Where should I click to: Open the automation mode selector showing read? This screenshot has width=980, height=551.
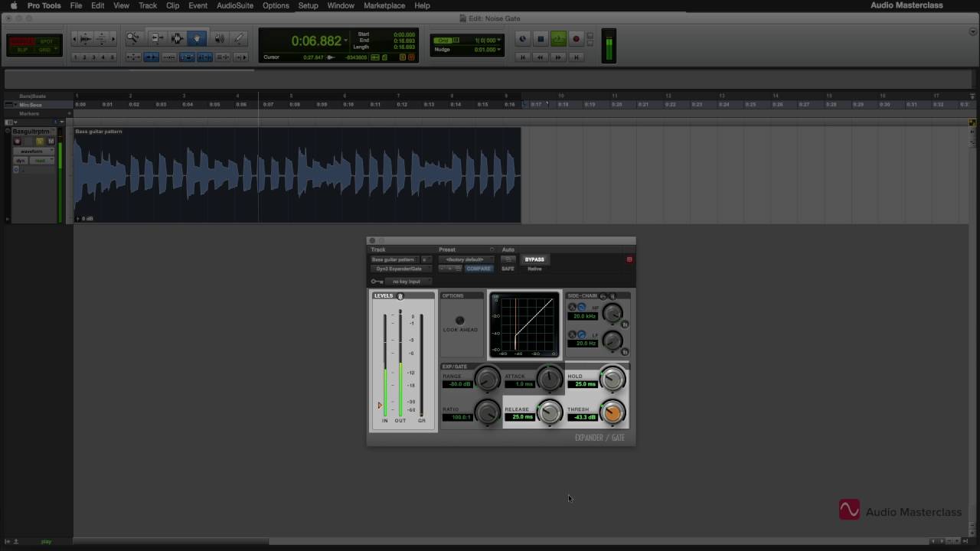[x=42, y=161]
